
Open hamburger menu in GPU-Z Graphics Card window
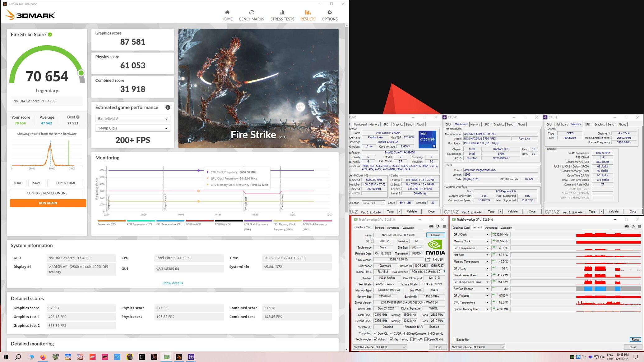(444, 227)
